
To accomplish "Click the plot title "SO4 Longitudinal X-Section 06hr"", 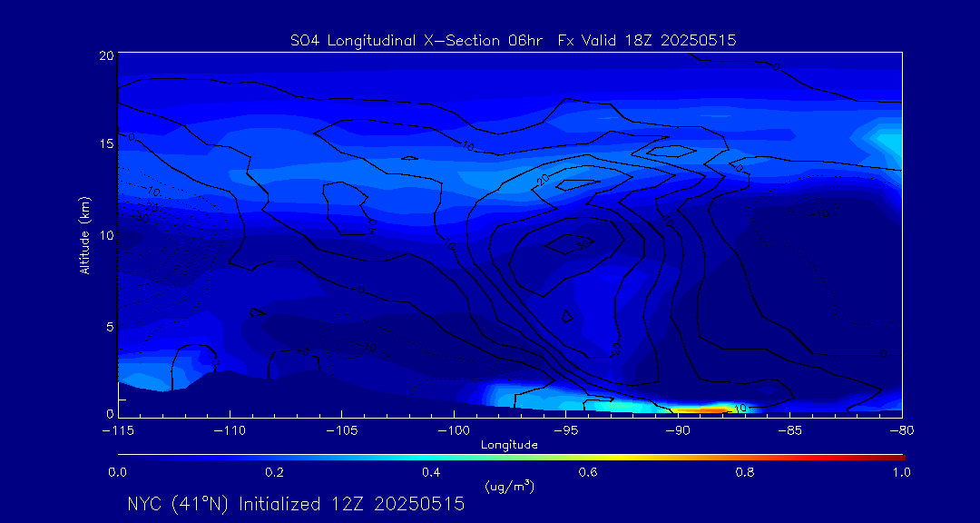I will tap(418, 41).
